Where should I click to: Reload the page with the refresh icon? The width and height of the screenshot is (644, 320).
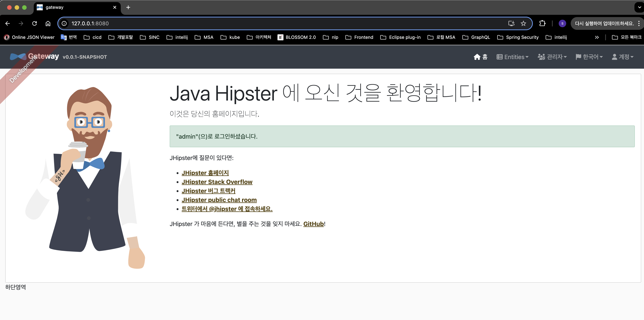point(34,23)
